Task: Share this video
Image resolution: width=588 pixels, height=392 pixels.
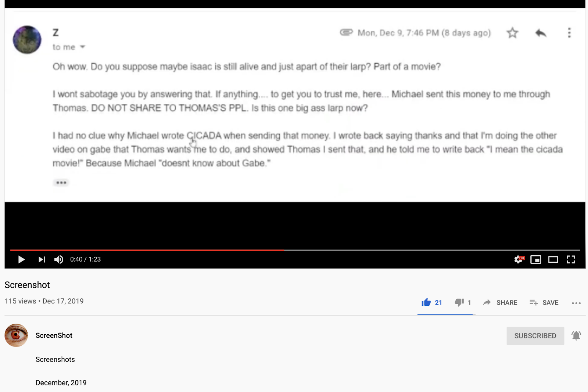Action: 500,302
